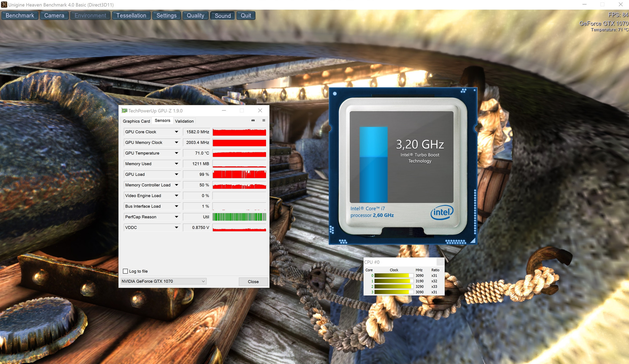Close the Heaven Benchmark window
This screenshot has width=629, height=364.
[x=620, y=5]
